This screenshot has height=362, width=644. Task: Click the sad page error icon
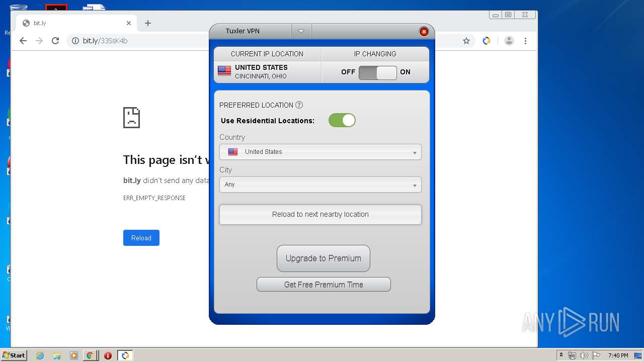[131, 118]
